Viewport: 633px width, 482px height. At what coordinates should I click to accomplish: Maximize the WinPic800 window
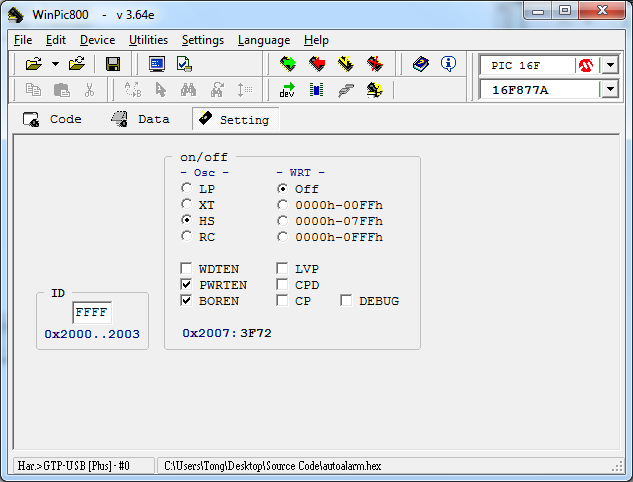564,10
